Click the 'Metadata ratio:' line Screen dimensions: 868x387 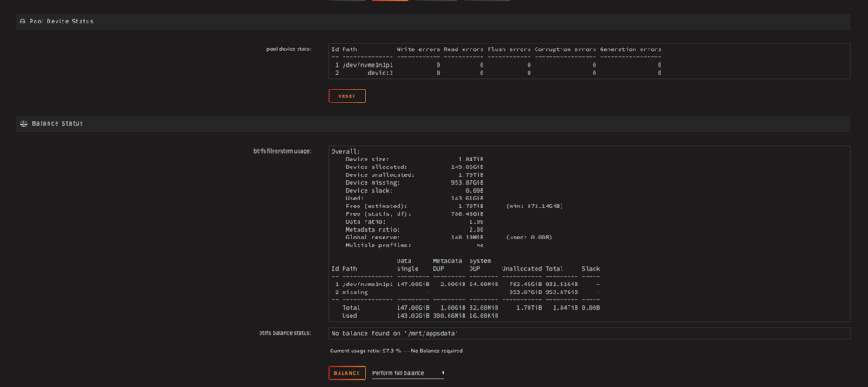click(415, 229)
